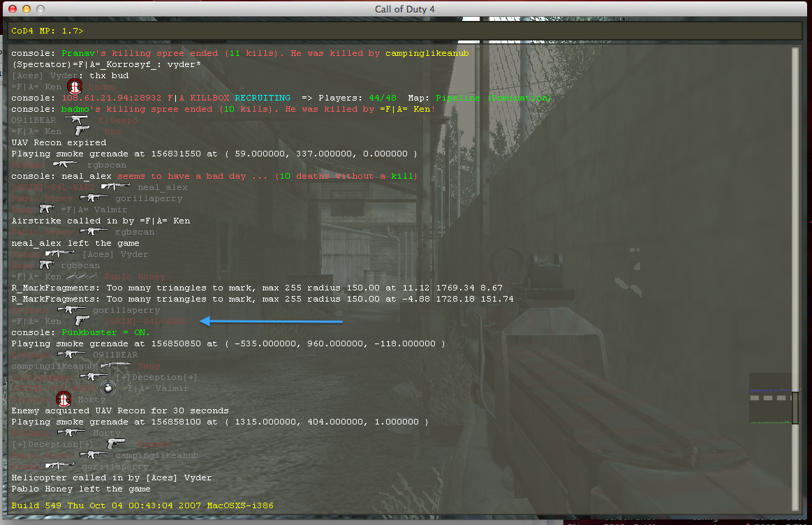Click the smoke grenade line at 156850850
Screen dimensions: 812x525
click(228, 343)
